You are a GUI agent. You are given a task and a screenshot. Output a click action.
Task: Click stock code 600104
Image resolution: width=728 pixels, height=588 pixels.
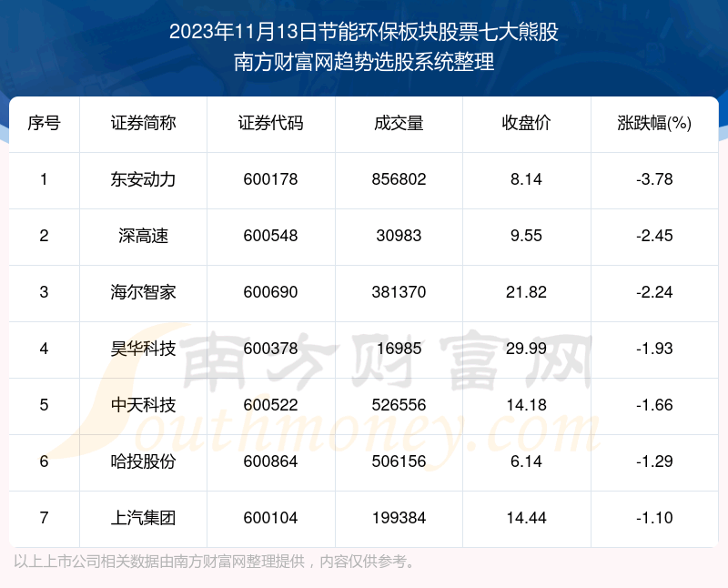pyautogui.click(x=270, y=518)
